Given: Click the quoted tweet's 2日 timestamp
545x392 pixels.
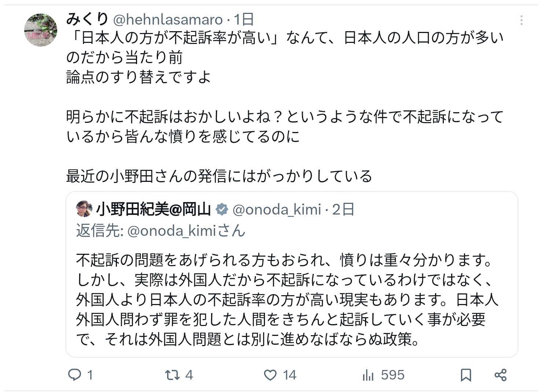Looking at the screenshot, I should 343,209.
